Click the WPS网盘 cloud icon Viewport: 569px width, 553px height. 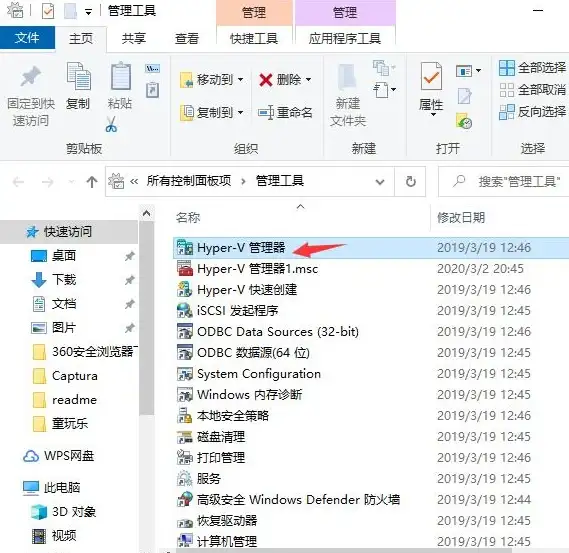tap(31, 456)
